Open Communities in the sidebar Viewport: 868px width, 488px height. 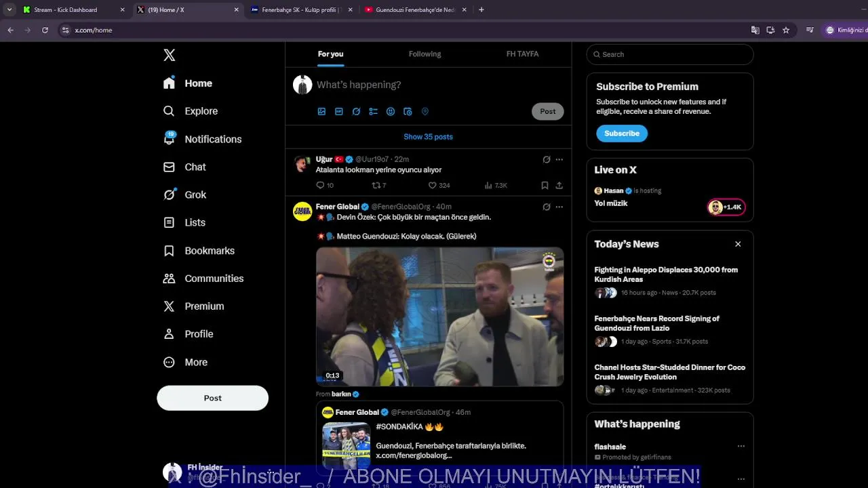click(203, 279)
